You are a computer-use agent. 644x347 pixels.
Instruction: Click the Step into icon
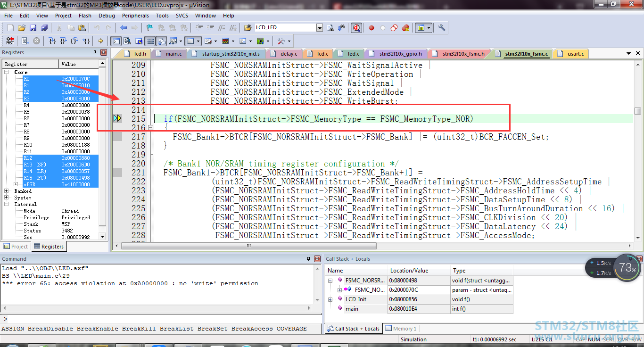point(53,41)
